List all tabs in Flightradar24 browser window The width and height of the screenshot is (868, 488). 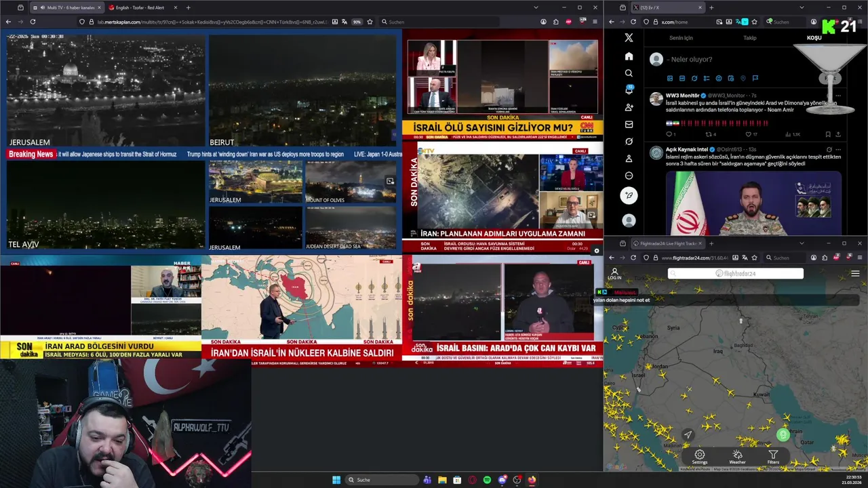pos(802,243)
